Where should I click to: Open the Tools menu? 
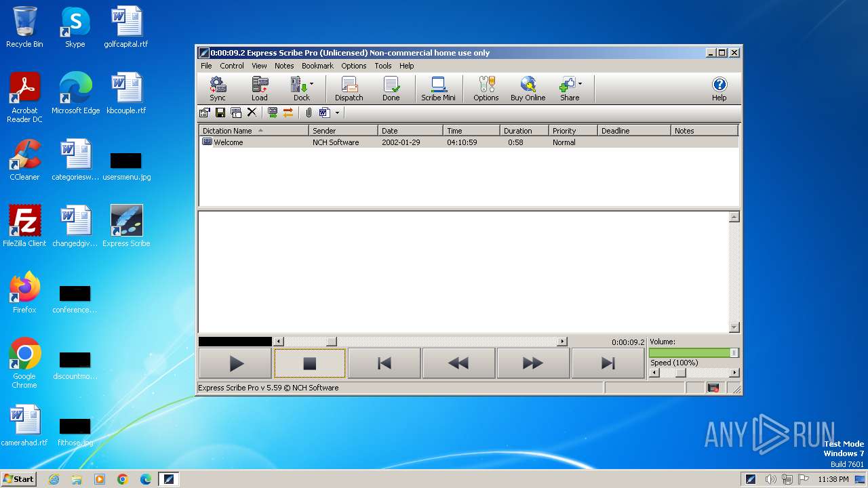coord(383,66)
